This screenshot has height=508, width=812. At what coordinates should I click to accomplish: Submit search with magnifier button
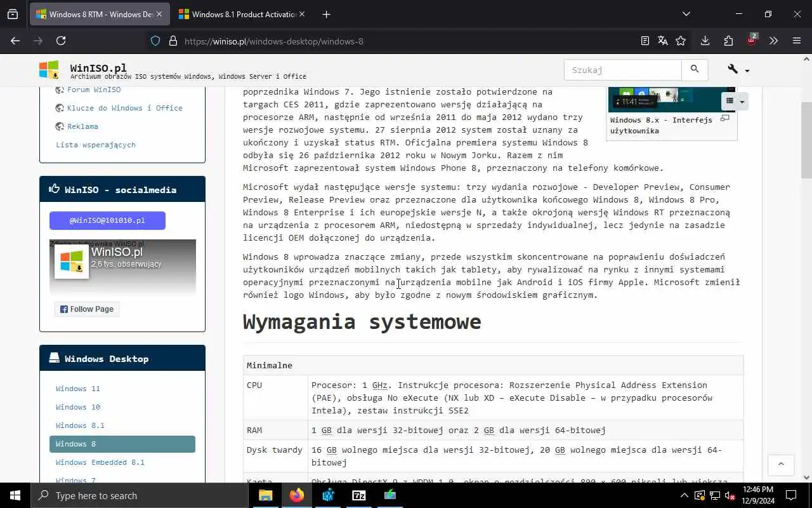tap(695, 70)
